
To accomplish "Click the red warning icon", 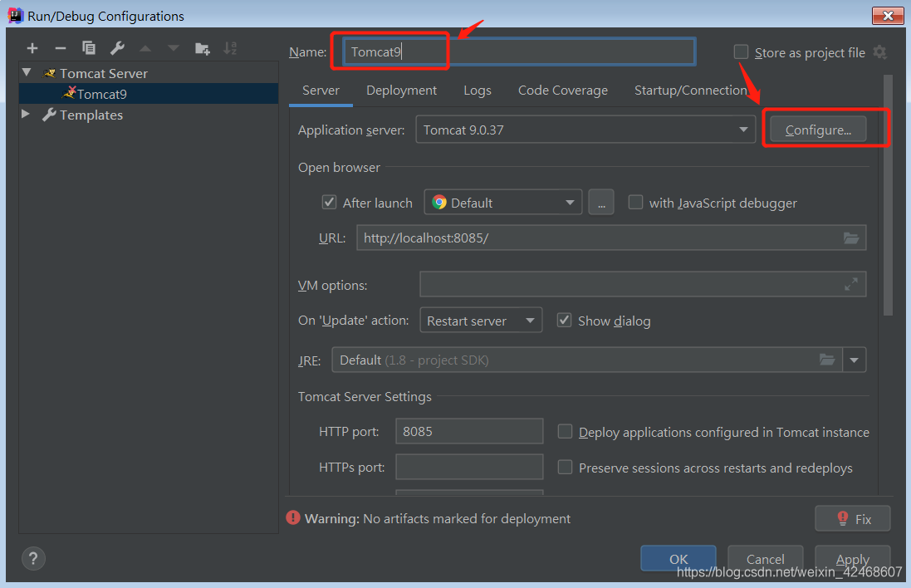I will click(293, 517).
